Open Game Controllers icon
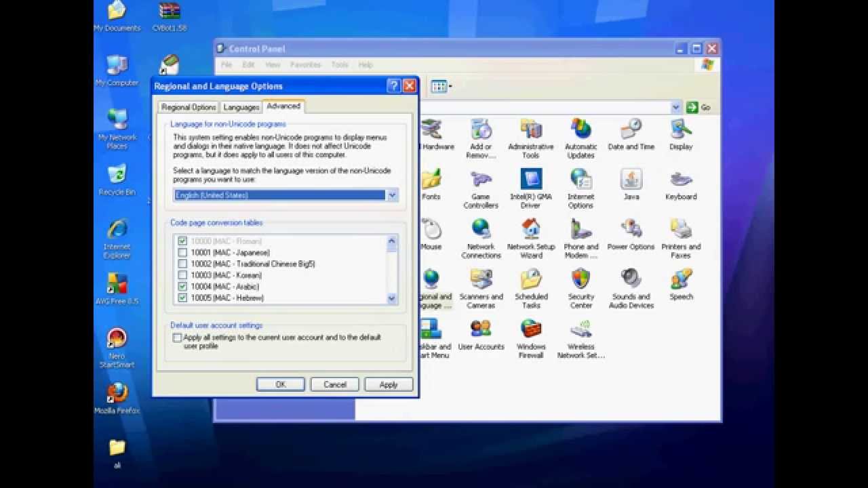Image resolution: width=868 pixels, height=488 pixels. (x=481, y=188)
